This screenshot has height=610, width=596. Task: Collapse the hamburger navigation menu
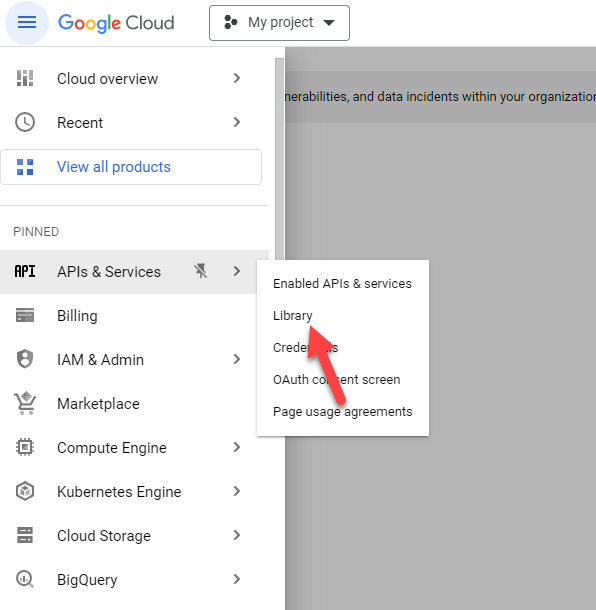[26, 23]
